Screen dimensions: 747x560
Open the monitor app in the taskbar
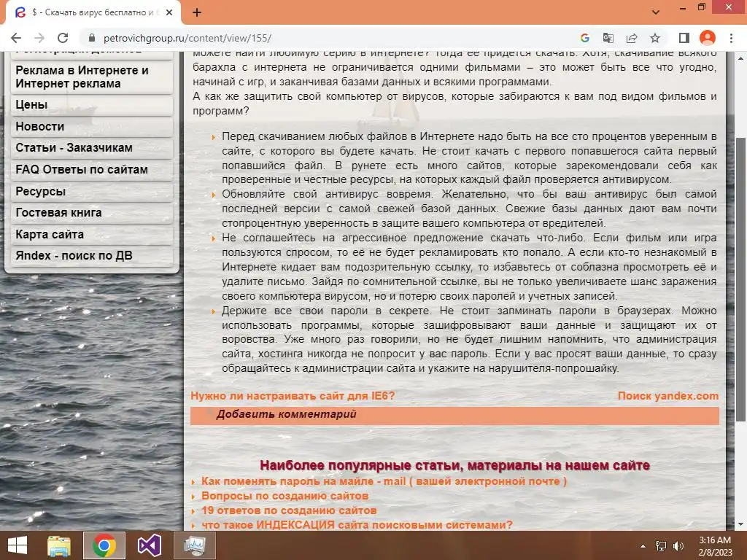tap(195, 545)
